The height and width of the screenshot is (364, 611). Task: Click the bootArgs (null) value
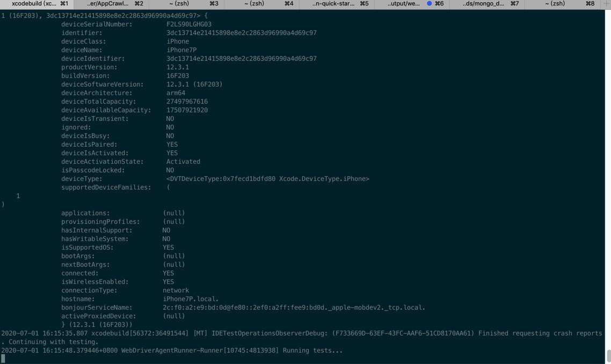pyautogui.click(x=174, y=256)
